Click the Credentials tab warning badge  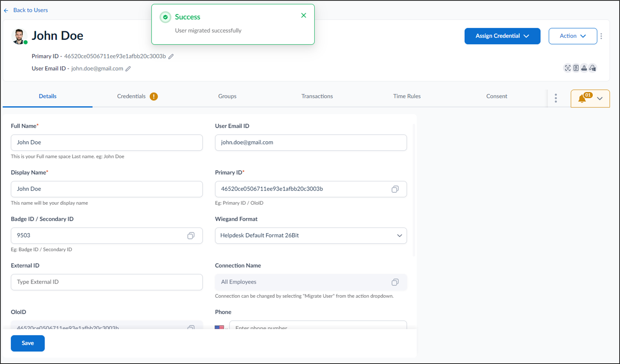point(154,96)
